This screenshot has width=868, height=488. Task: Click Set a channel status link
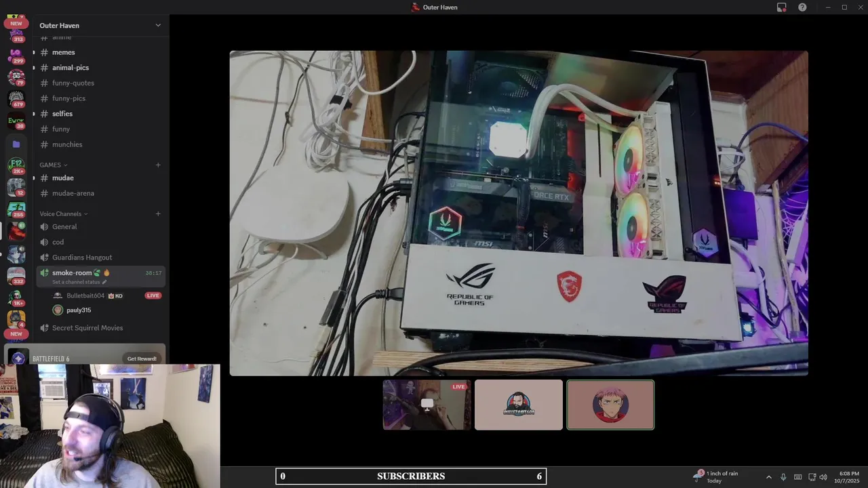(x=76, y=281)
